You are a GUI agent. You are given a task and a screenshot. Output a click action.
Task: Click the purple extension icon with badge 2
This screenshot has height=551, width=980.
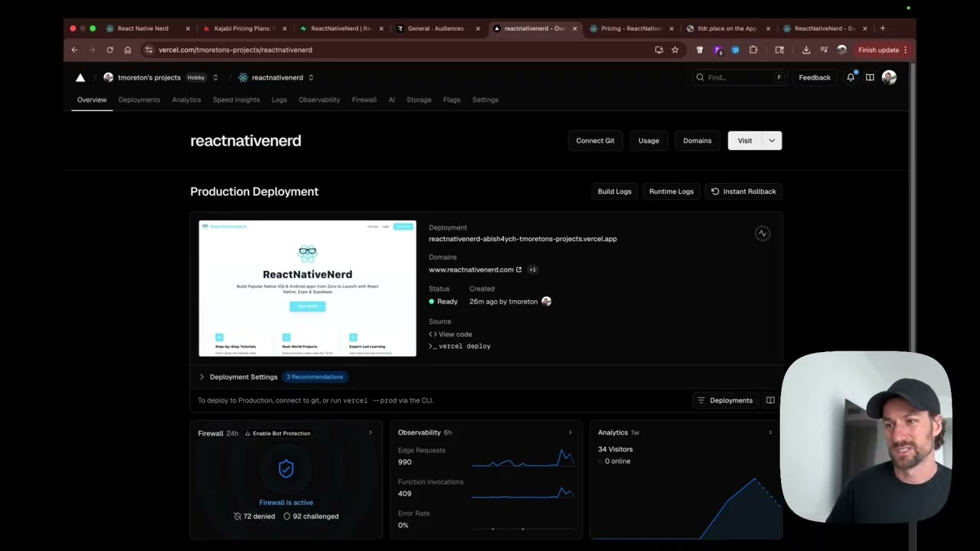(717, 50)
